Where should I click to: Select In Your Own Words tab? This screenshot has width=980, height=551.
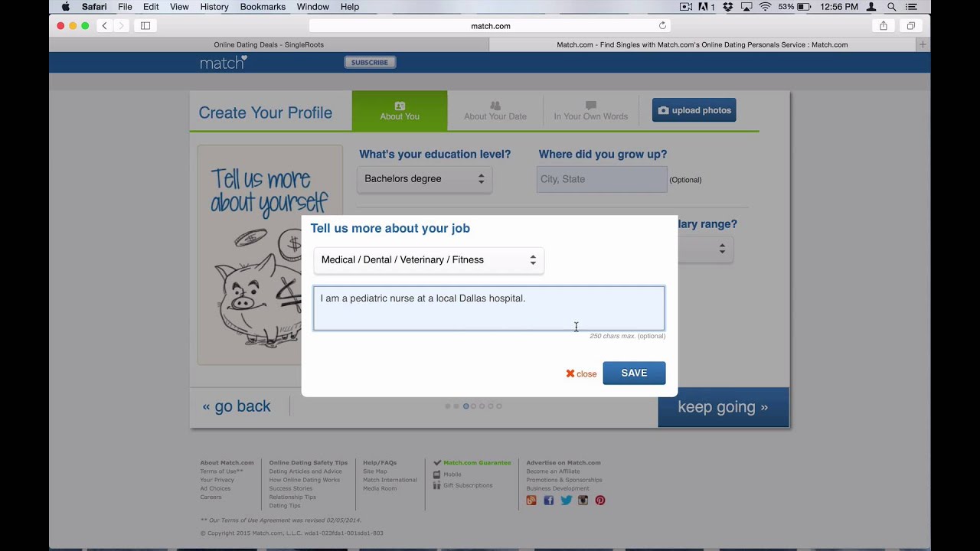[590, 111]
